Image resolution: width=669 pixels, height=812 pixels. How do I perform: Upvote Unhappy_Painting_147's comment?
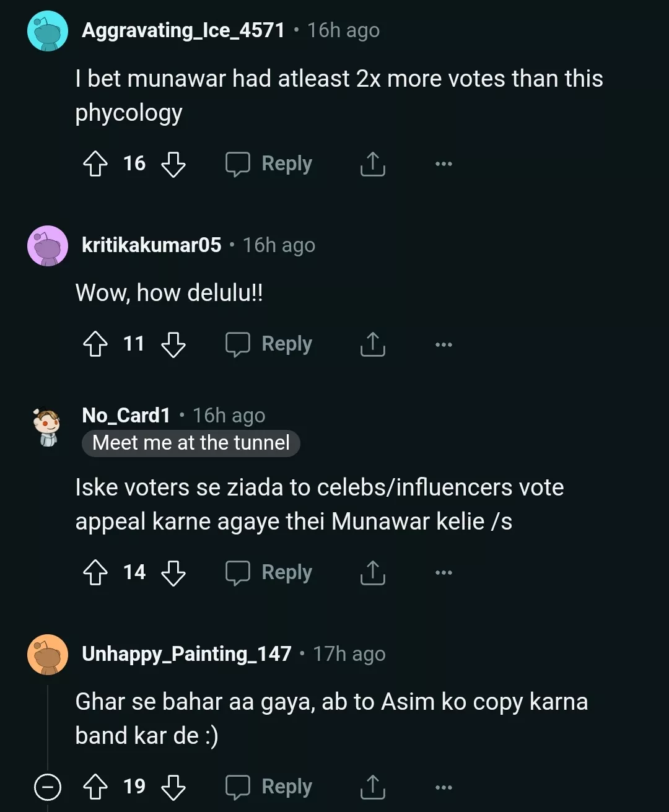pos(95,787)
